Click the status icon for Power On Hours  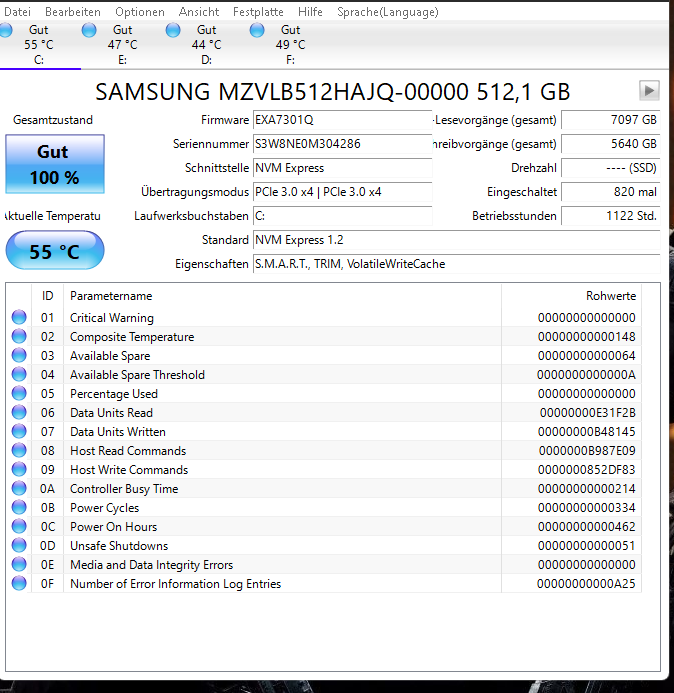(19, 526)
